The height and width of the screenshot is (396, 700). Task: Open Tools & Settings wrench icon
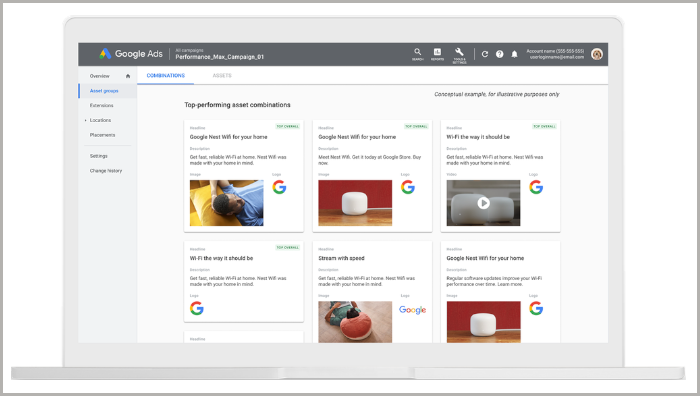pyautogui.click(x=459, y=55)
